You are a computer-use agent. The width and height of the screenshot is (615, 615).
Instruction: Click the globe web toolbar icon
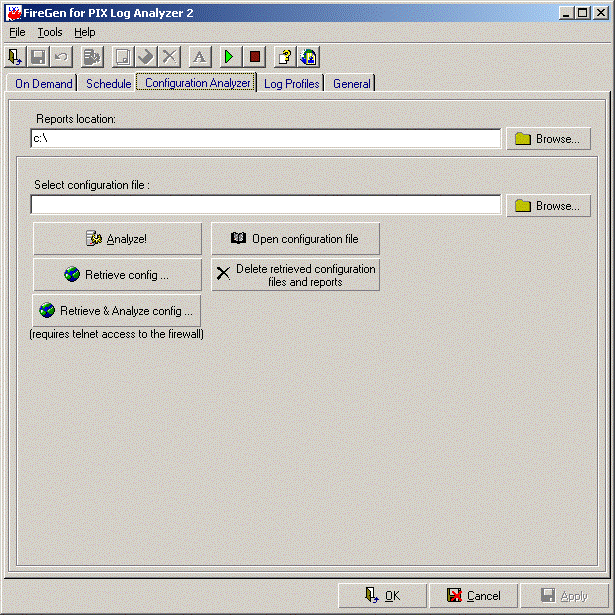coord(309,57)
